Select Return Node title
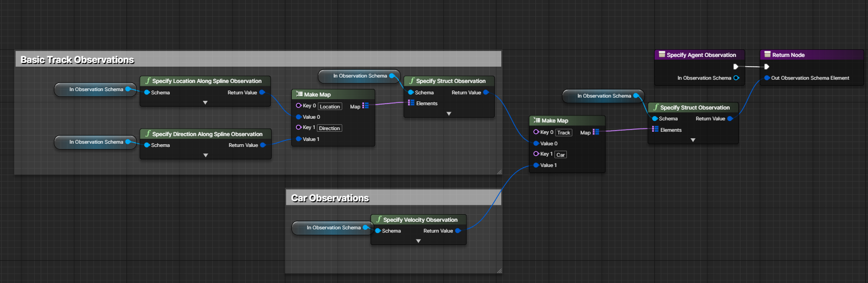 (812, 55)
